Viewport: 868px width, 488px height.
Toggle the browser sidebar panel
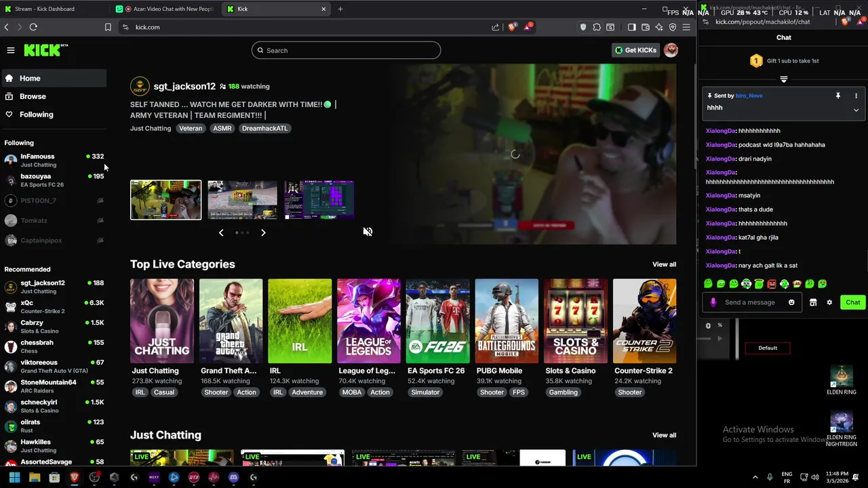point(631,27)
